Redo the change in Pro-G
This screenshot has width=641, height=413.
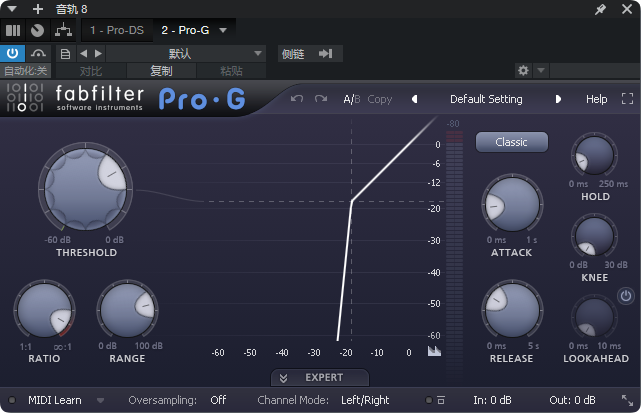pos(321,99)
